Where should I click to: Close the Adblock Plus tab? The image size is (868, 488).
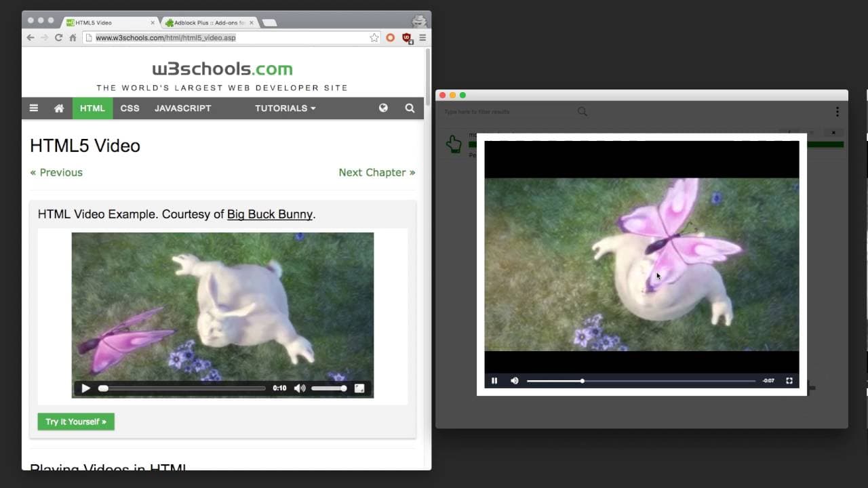(251, 22)
